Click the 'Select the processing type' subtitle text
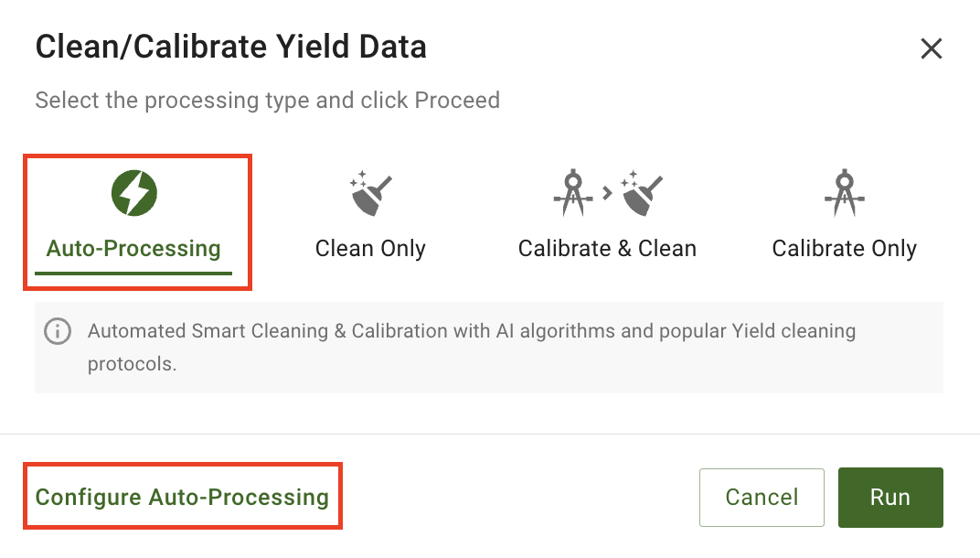The image size is (980, 558). (x=267, y=100)
